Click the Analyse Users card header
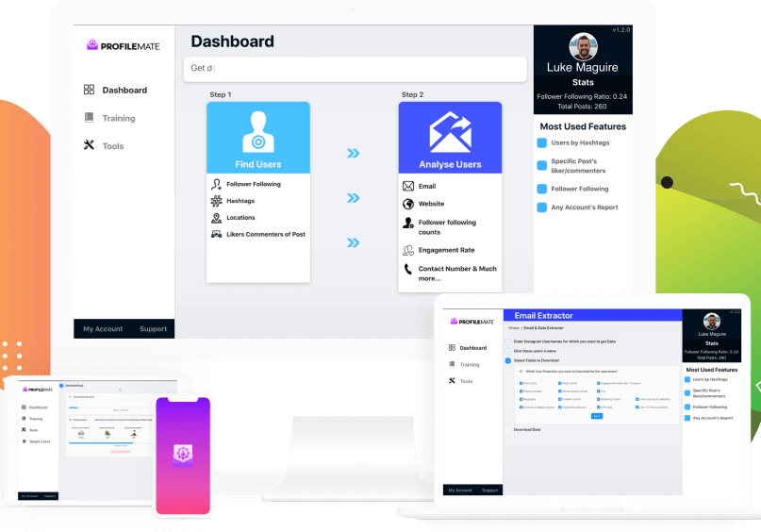This screenshot has width=761, height=532. point(451,138)
